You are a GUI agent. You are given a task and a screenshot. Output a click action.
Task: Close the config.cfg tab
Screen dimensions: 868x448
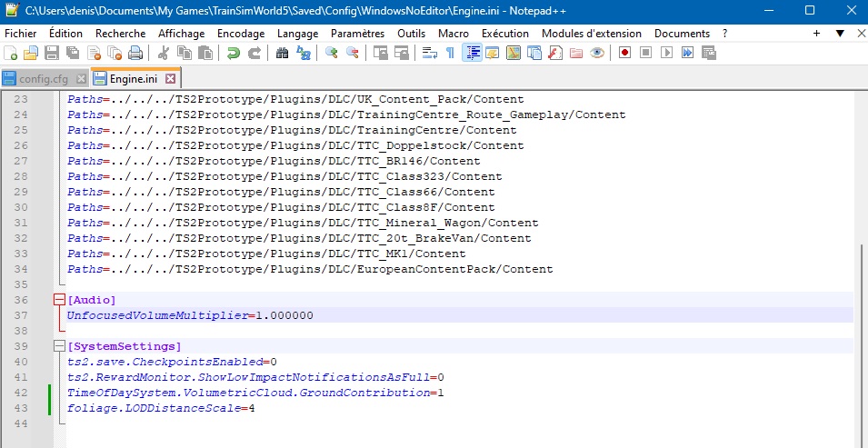click(82, 79)
